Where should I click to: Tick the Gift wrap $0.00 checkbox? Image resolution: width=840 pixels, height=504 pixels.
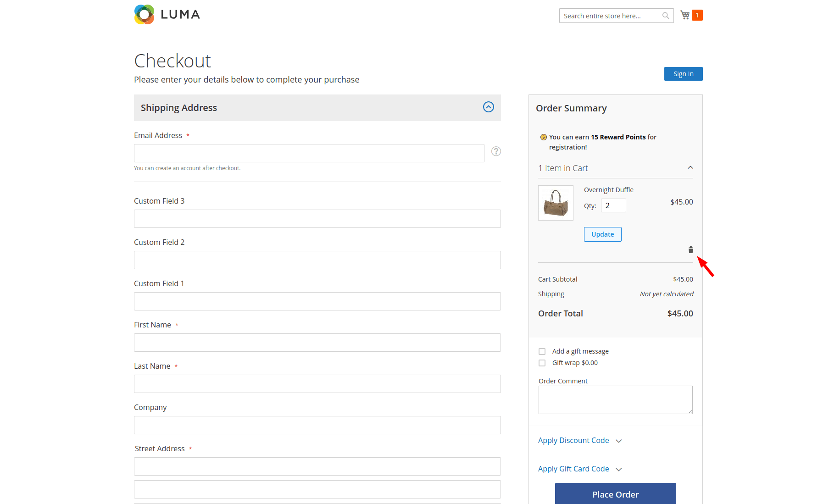542,363
